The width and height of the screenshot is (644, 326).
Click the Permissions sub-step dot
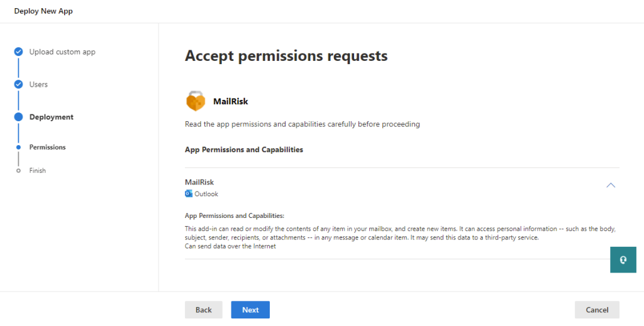(19, 147)
